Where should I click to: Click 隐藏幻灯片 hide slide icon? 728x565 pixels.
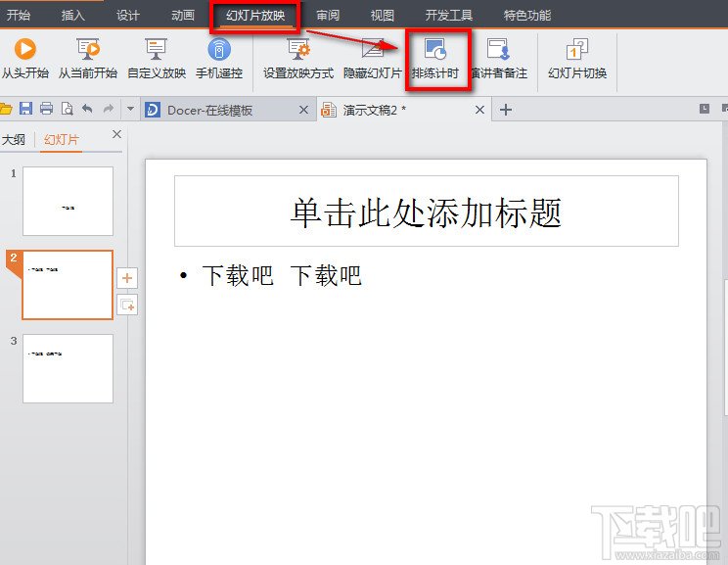[x=373, y=49]
